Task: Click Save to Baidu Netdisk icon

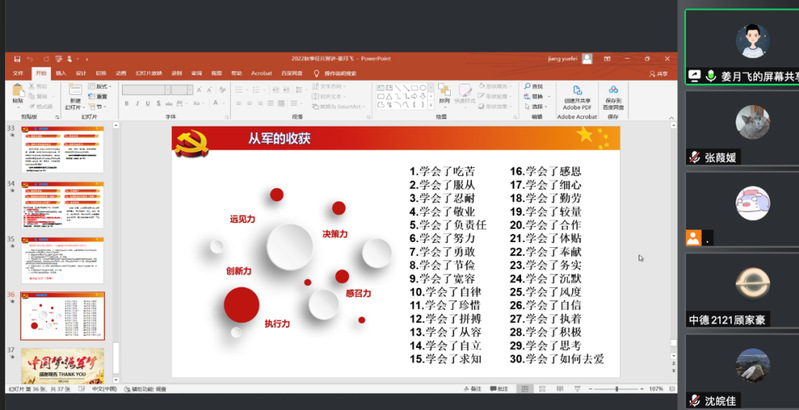Action: pyautogui.click(x=612, y=96)
